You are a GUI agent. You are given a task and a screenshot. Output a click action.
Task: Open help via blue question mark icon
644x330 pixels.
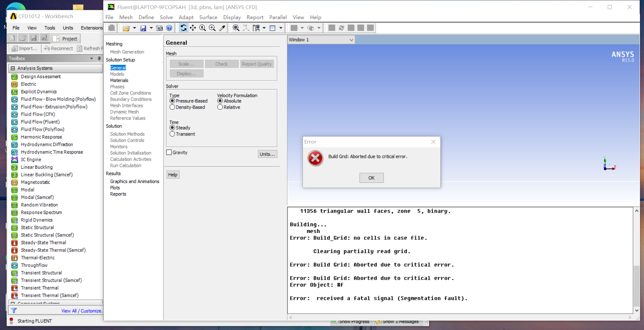click(x=169, y=28)
